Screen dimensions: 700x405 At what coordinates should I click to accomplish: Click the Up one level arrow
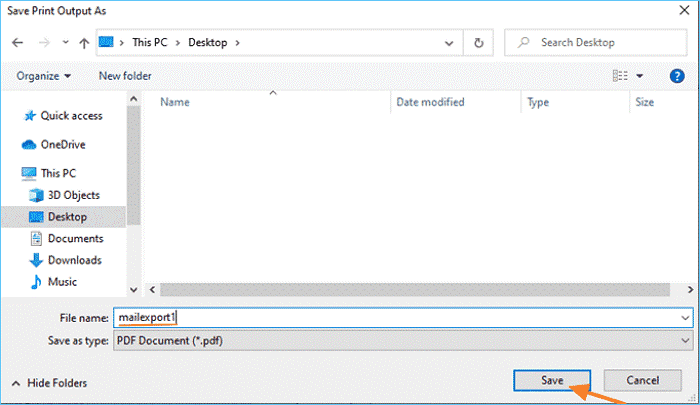pos(83,43)
